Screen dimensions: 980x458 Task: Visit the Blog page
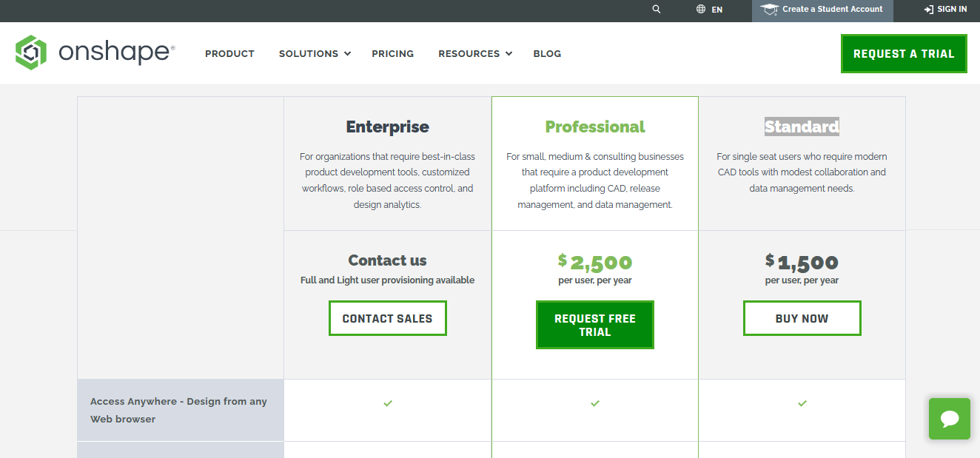coord(547,53)
